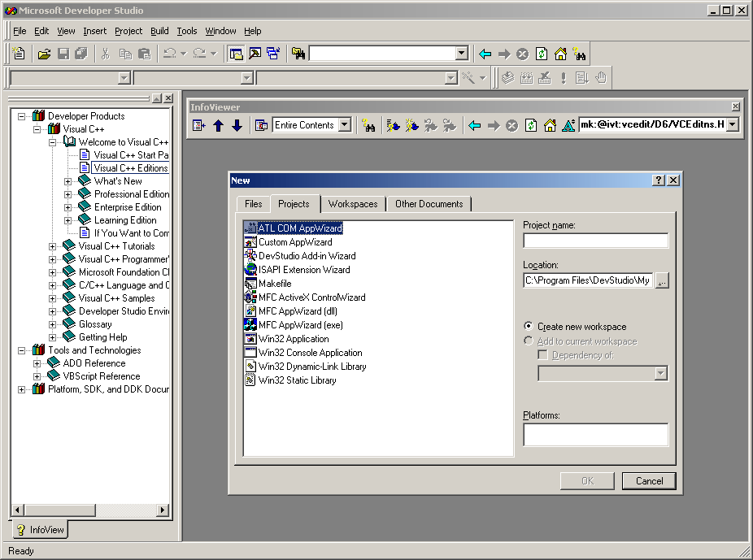Switch to the Workspaces tab
The image size is (753, 560).
click(353, 204)
